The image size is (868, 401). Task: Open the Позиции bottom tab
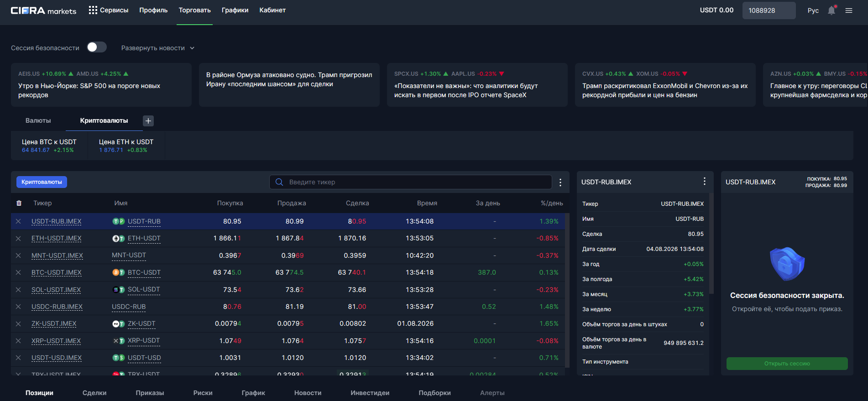point(39,393)
